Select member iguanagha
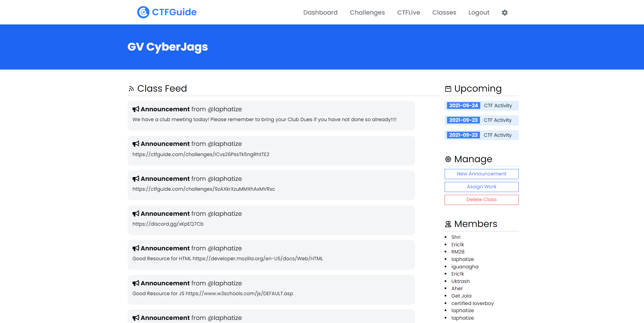The width and height of the screenshot is (644, 323). coord(465,267)
